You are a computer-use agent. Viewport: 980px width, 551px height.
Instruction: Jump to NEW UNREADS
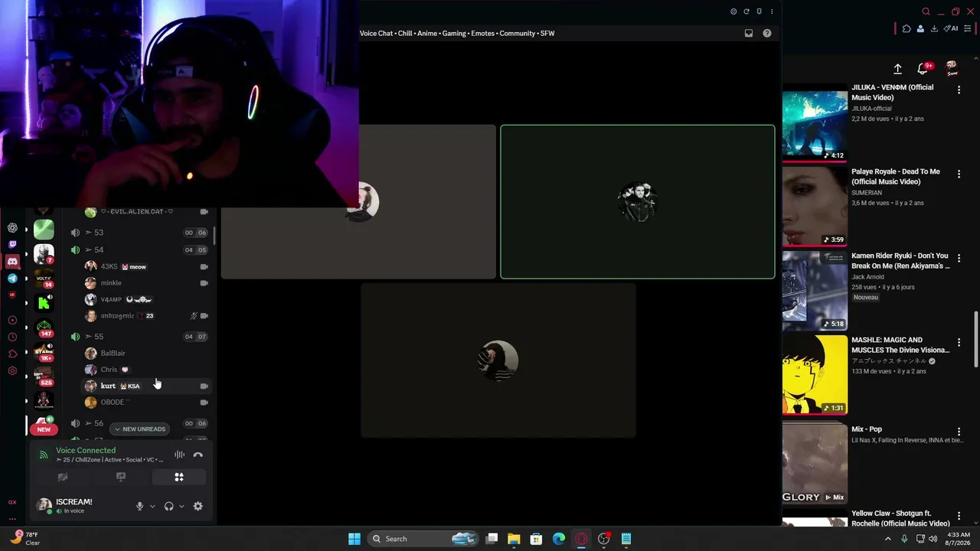(139, 429)
